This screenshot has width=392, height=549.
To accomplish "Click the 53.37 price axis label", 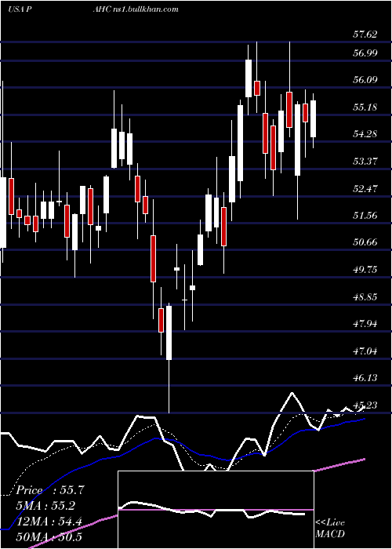I will tap(365, 161).
